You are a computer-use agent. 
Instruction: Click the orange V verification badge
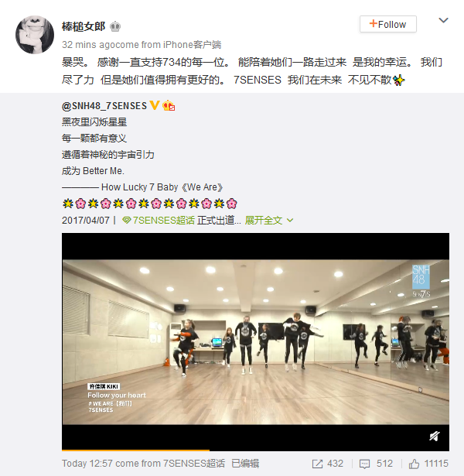pos(155,105)
